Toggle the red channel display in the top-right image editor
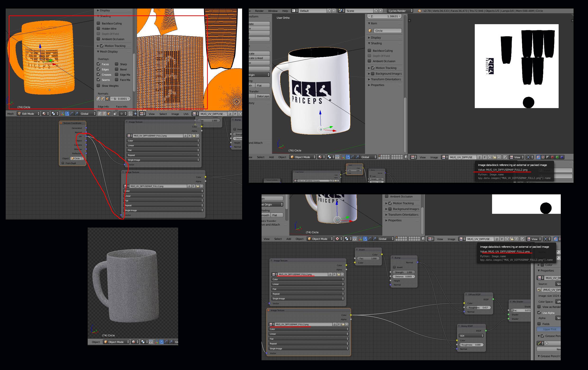This screenshot has width=588, height=370. click(x=552, y=157)
